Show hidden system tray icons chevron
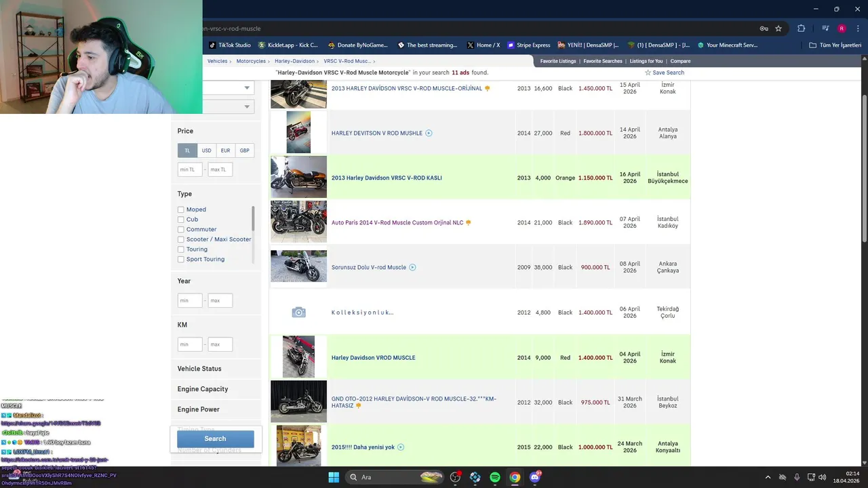 768,477
